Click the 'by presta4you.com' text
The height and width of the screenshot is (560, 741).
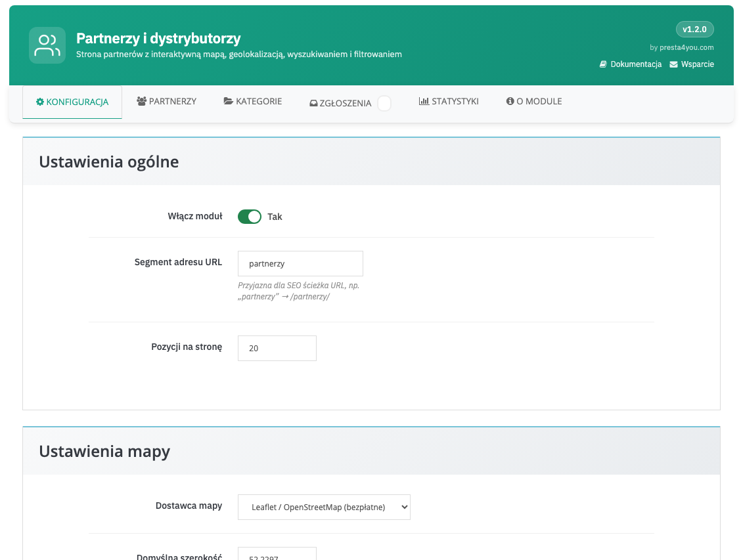[682, 47]
